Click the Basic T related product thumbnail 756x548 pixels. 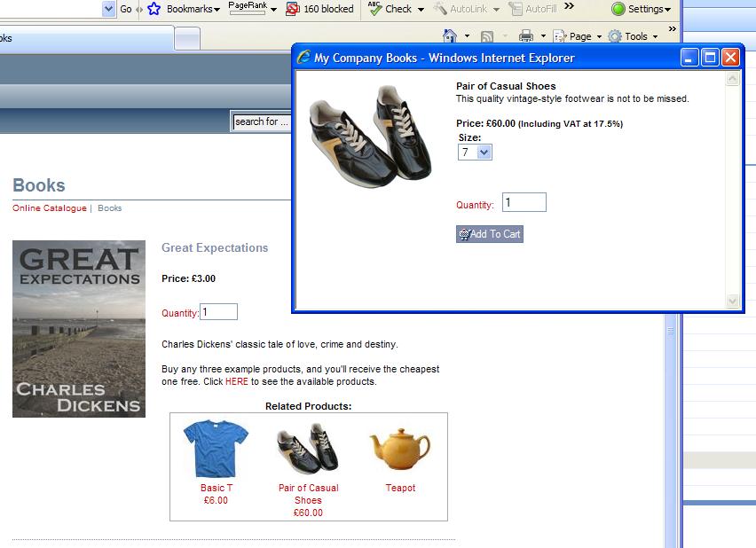(217, 450)
